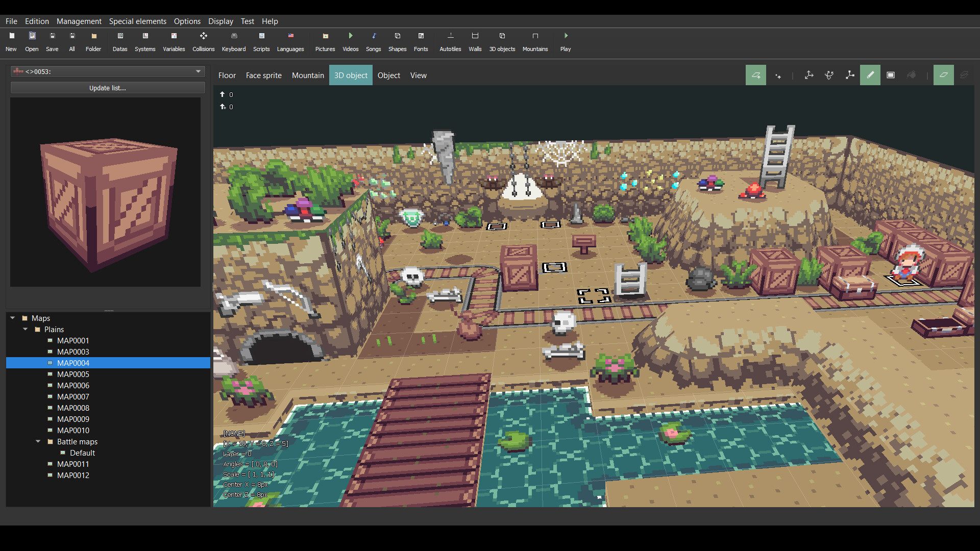Switch to the Object tab

pyautogui.click(x=388, y=74)
